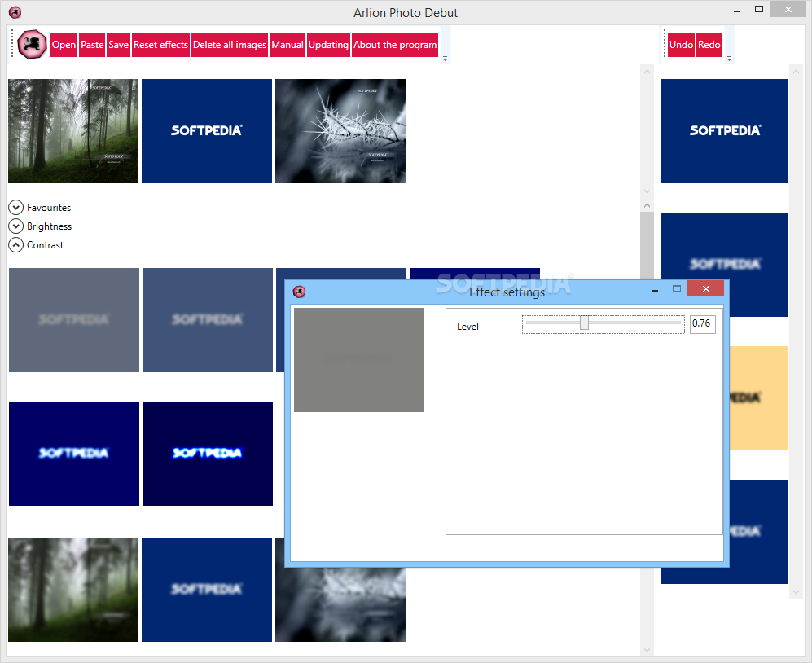The width and height of the screenshot is (812, 663).
Task: Apply the darkest navy glowing-logo effect preview
Action: (x=208, y=454)
